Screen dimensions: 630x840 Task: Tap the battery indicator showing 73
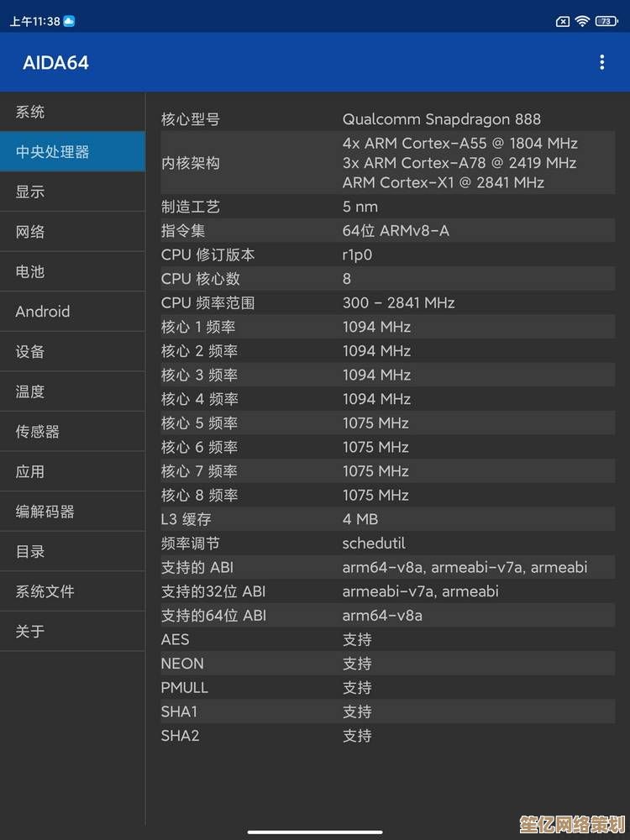pyautogui.click(x=606, y=21)
